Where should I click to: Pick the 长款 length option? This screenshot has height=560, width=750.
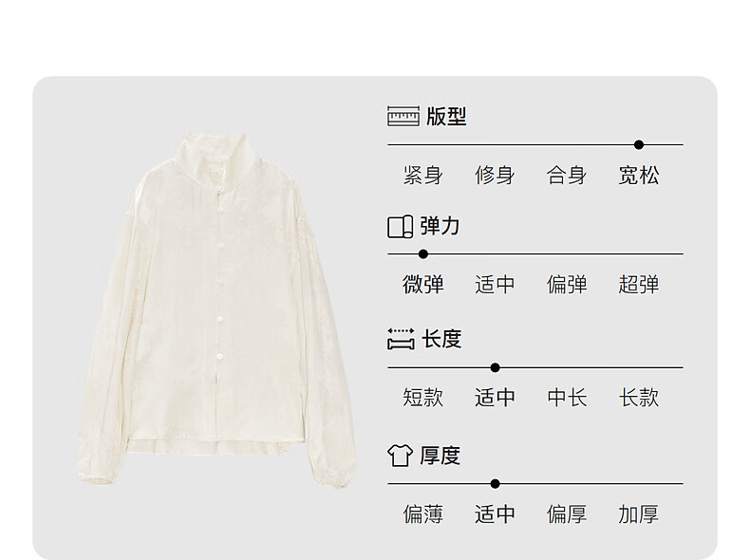tap(639, 398)
